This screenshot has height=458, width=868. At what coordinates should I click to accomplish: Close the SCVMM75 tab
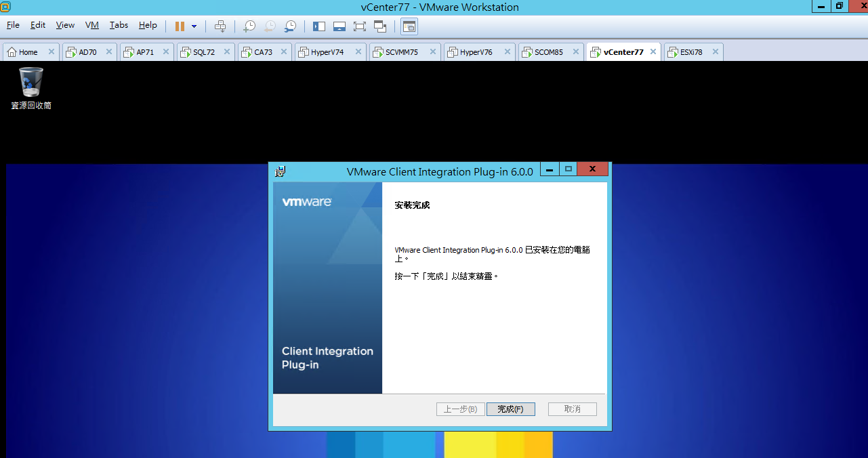pyautogui.click(x=432, y=51)
